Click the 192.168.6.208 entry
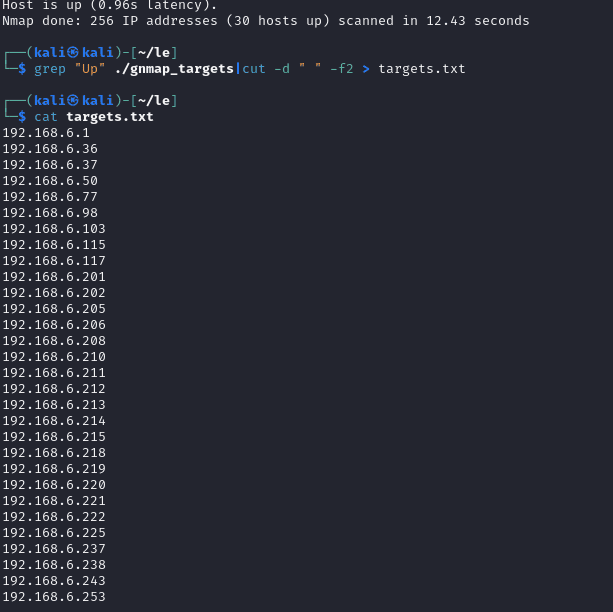The height and width of the screenshot is (612, 613). 54,341
